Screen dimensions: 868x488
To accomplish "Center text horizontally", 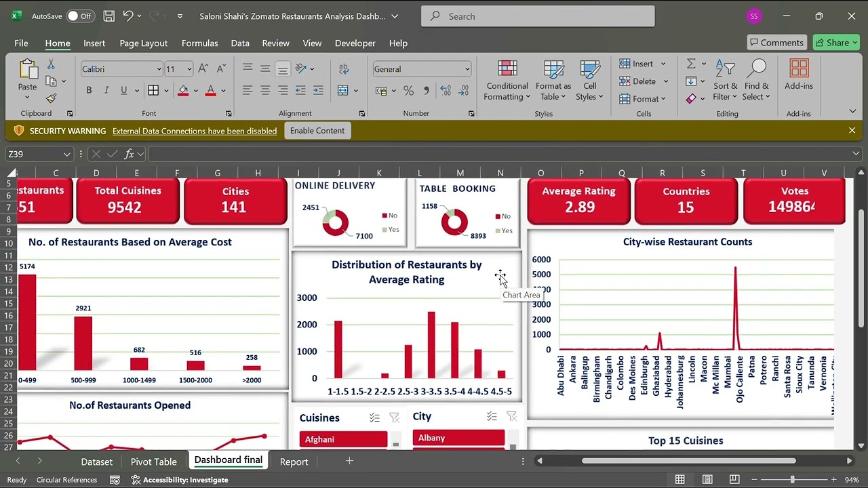I will pos(265,90).
